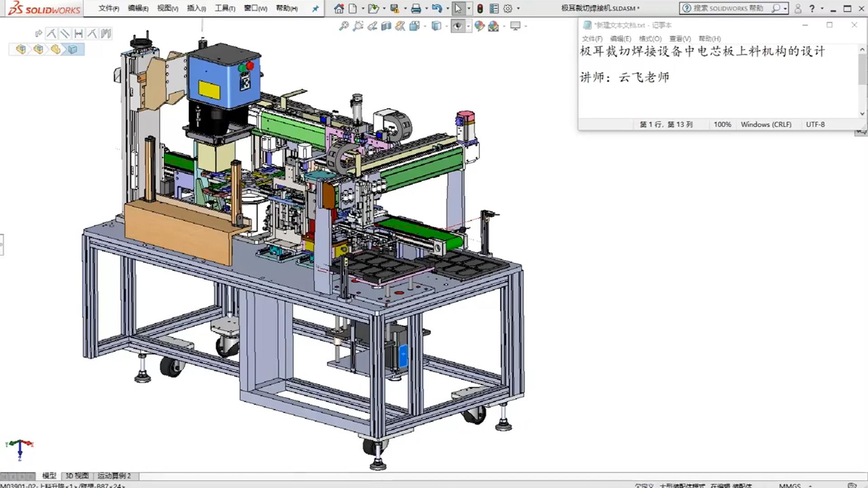Screen dimensions: 868x488
Task: Click the Notepad scrollbar down arrow
Action: (862, 113)
